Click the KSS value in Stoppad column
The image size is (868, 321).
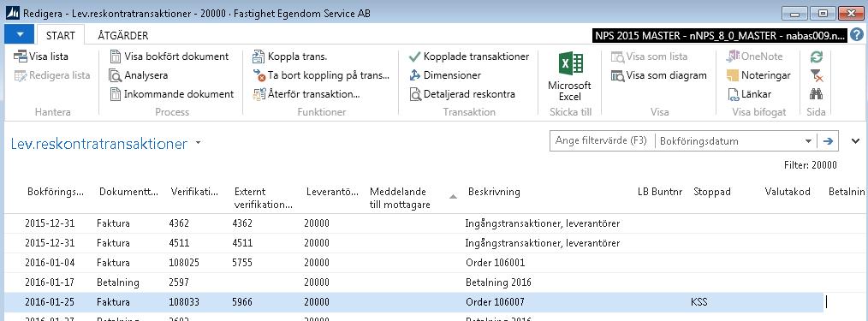(x=699, y=302)
